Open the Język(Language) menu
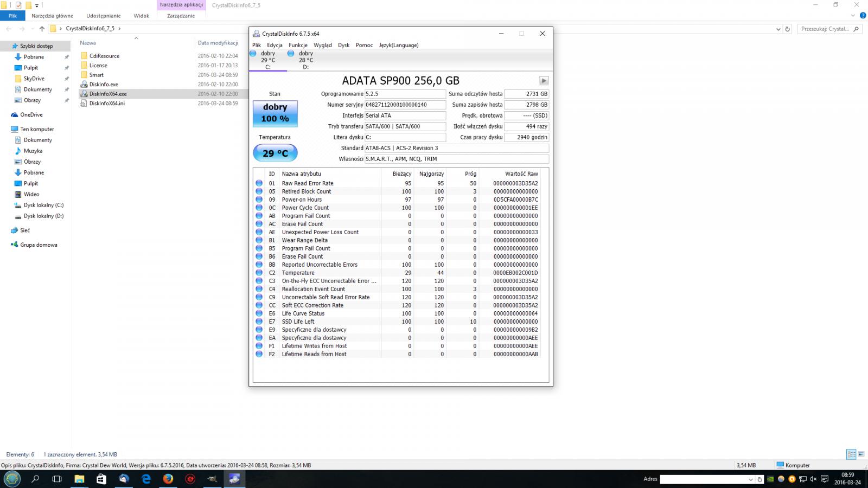Screen dimensions: 868x488 click(x=399, y=45)
